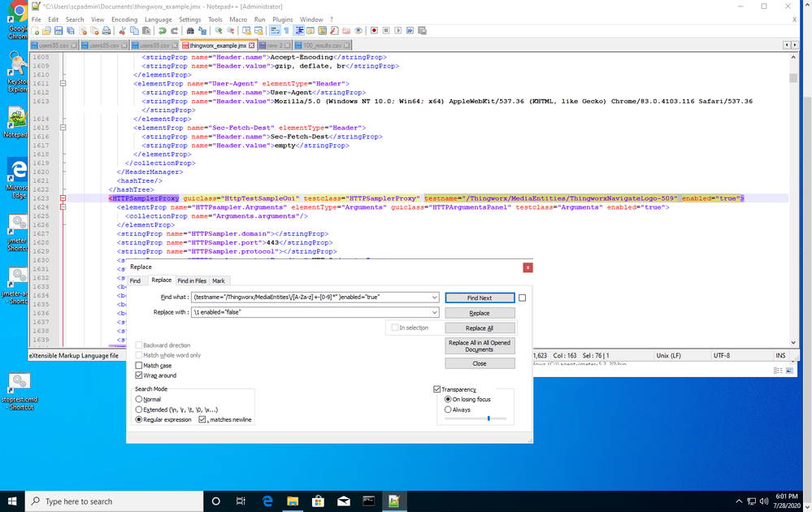
Task: Open the Command Prompt taskbar icon
Action: tap(369, 501)
